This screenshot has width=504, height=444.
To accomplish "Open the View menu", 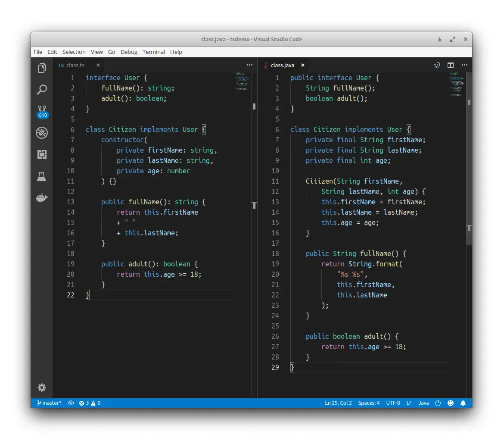I will coord(97,52).
